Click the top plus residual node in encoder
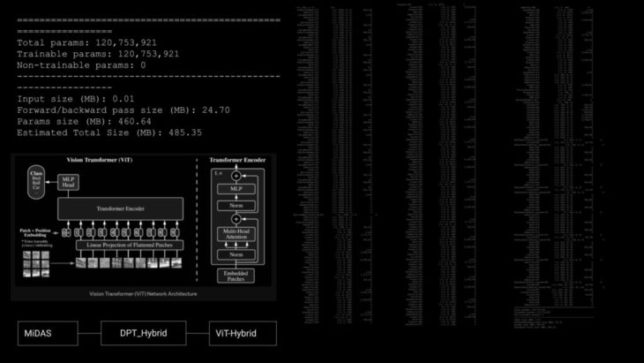 [x=236, y=176]
